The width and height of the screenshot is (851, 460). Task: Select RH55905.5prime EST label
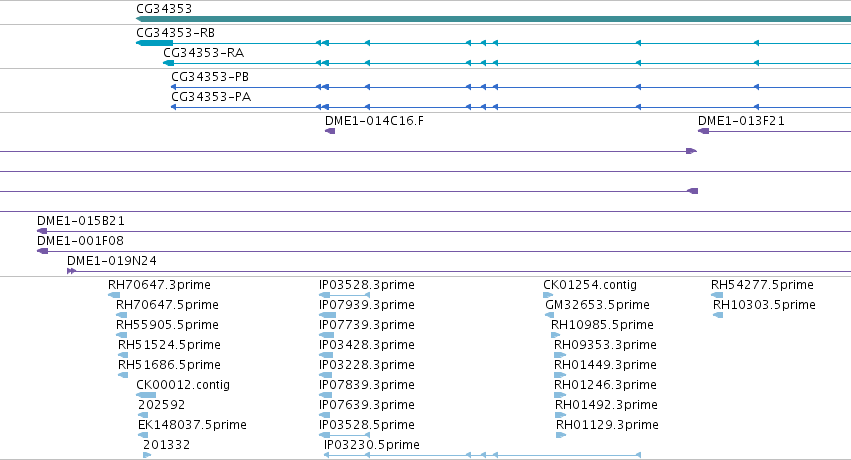click(x=167, y=325)
